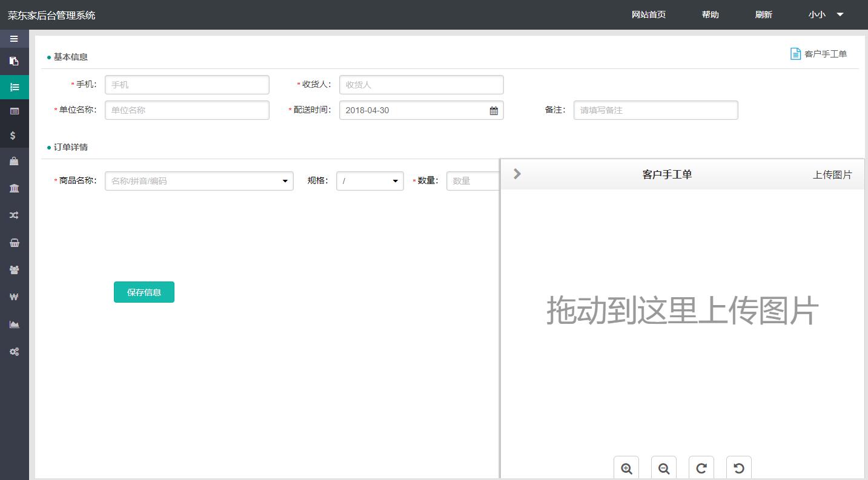Click the bank building sidebar icon
The image size is (868, 480).
(x=14, y=188)
